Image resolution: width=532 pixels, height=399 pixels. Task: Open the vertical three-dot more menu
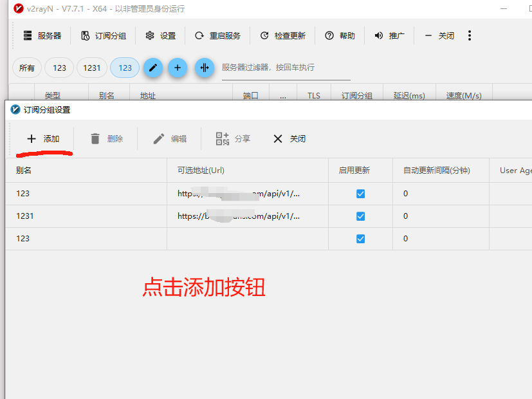(470, 35)
